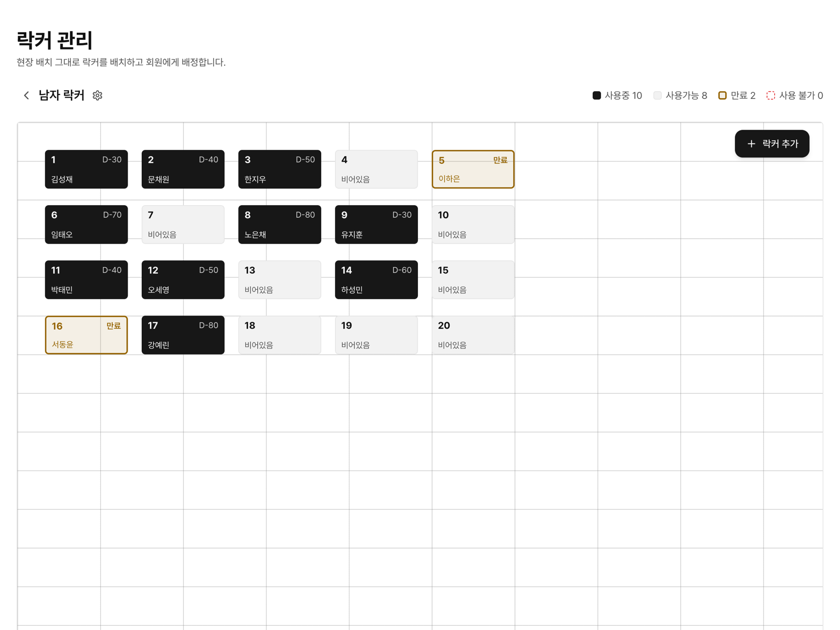Select locker 17 assigned to 강예린
The height and width of the screenshot is (630, 840).
[183, 335]
